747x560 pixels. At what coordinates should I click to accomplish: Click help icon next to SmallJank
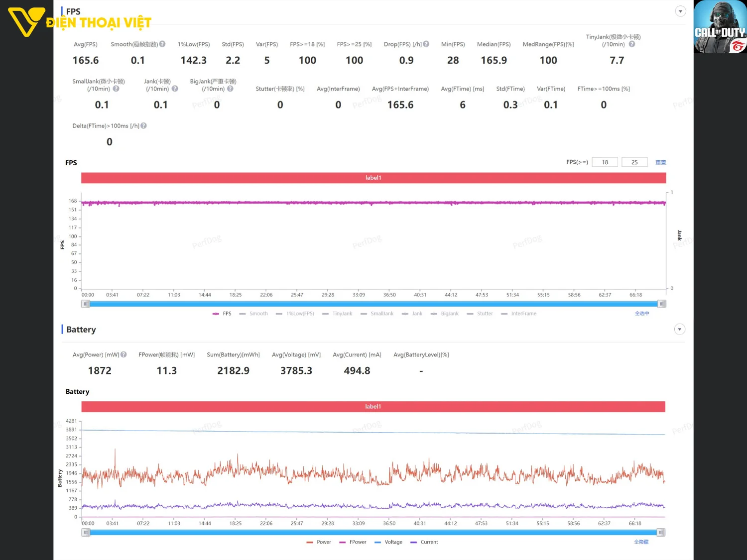point(116,89)
